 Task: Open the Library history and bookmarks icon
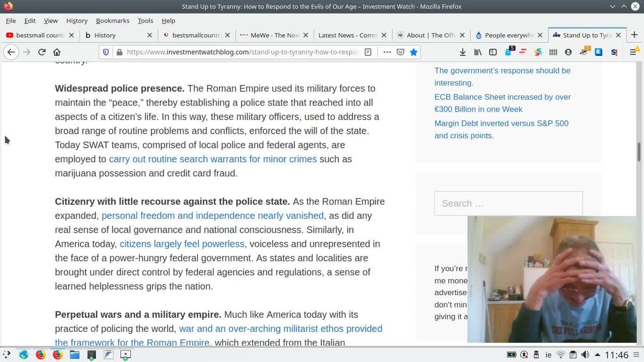(478, 52)
